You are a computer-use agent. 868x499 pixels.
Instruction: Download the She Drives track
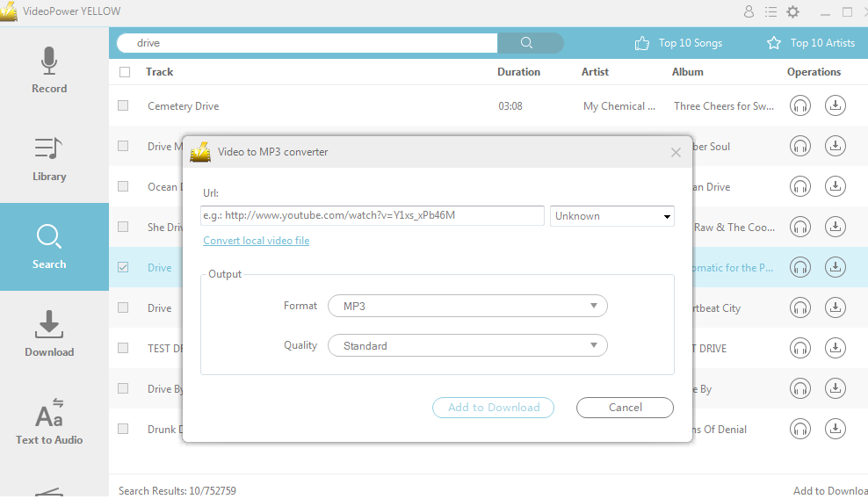click(835, 227)
